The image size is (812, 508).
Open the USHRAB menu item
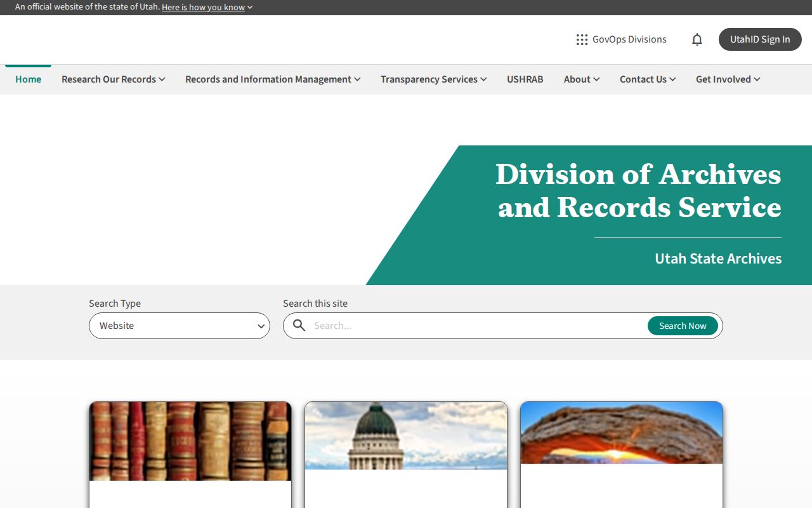525,79
